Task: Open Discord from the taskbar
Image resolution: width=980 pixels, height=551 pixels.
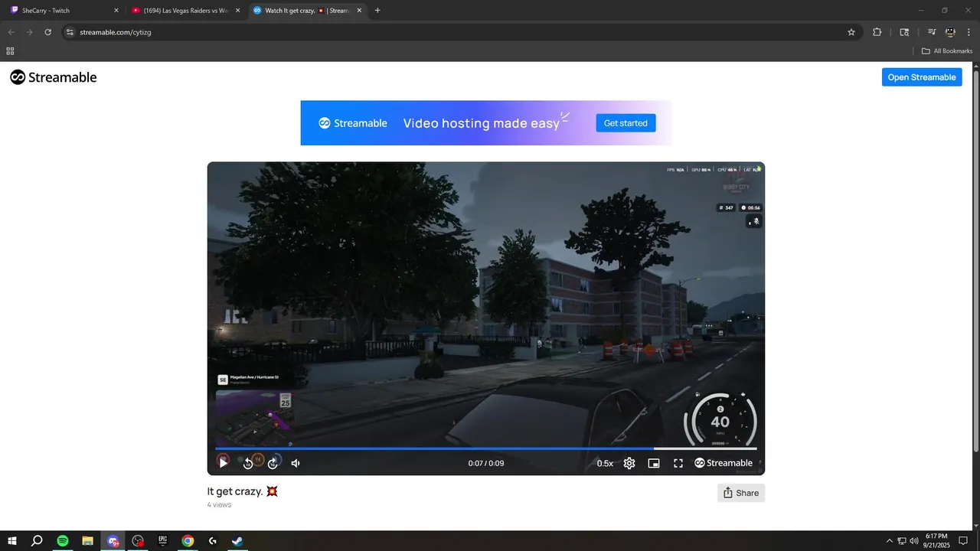Action: [113, 541]
